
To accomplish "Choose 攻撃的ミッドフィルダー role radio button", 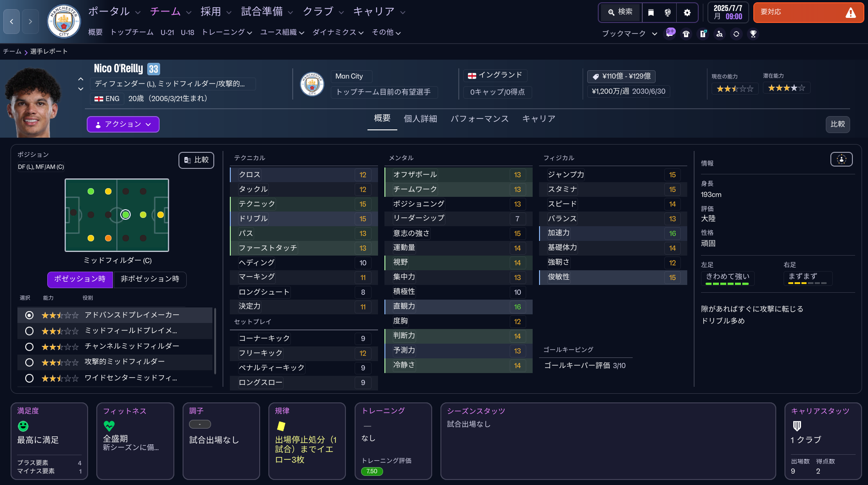I will pyautogui.click(x=29, y=362).
